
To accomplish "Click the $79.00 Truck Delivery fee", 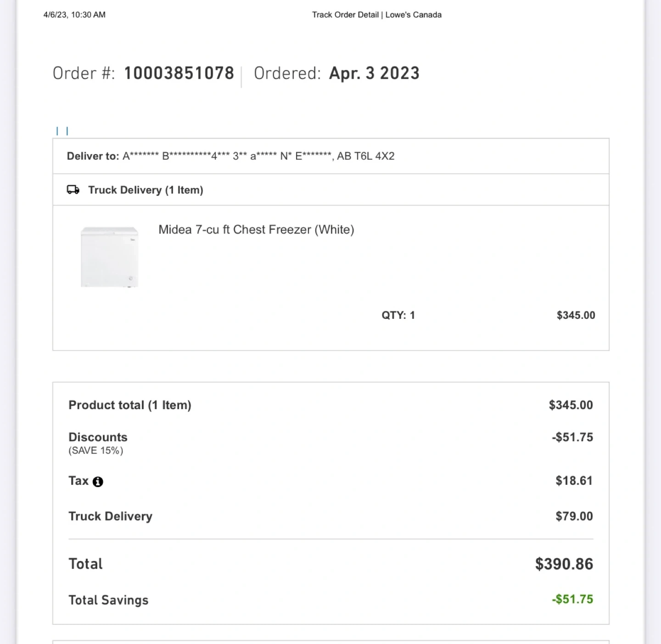I will (x=574, y=516).
